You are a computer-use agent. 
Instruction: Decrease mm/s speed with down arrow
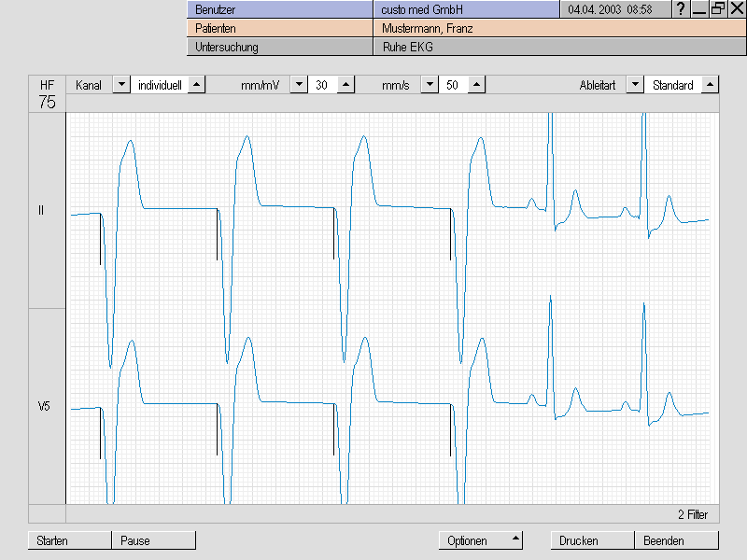tap(430, 85)
